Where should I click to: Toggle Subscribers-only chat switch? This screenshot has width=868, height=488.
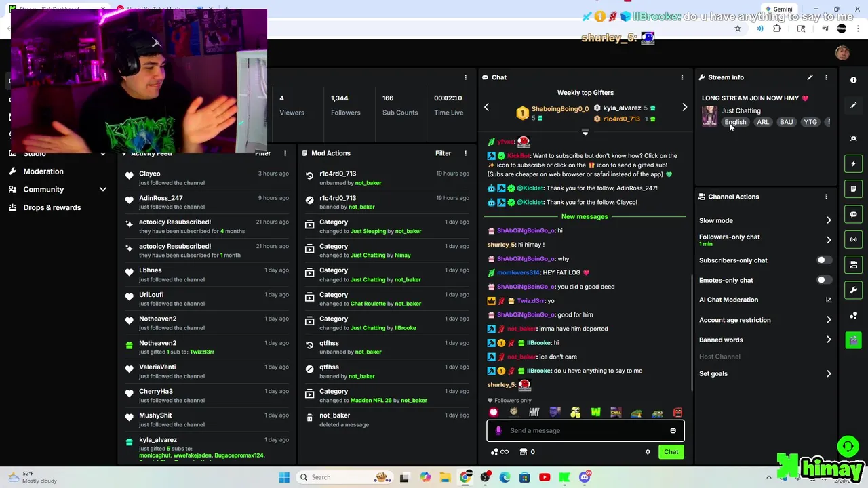pyautogui.click(x=823, y=260)
